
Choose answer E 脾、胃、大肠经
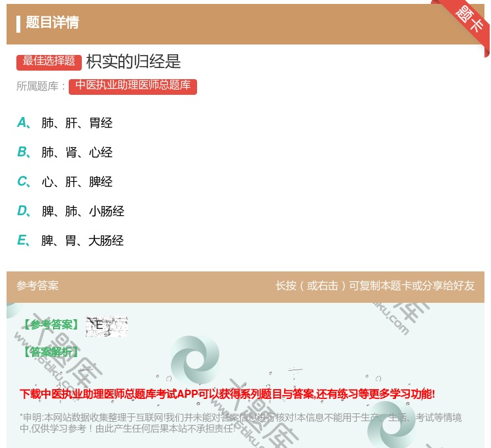(x=82, y=241)
